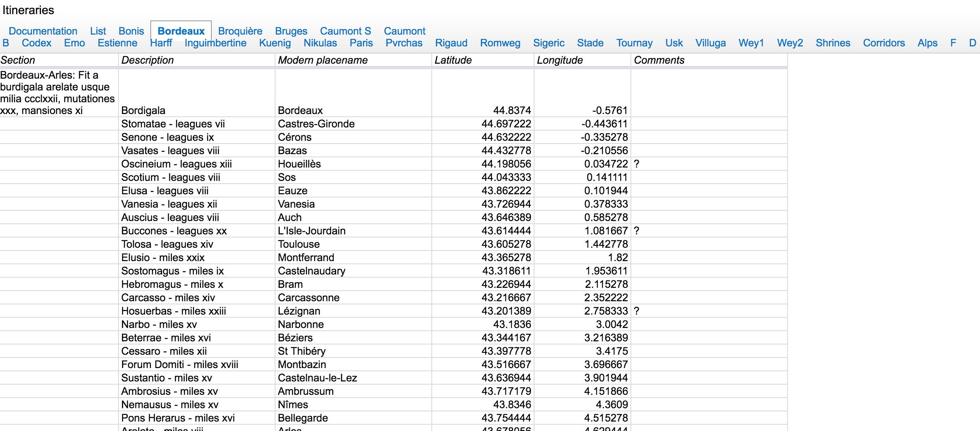Open the Documentation sheet tab
This screenshot has width=980, height=431.
pyautogui.click(x=43, y=31)
